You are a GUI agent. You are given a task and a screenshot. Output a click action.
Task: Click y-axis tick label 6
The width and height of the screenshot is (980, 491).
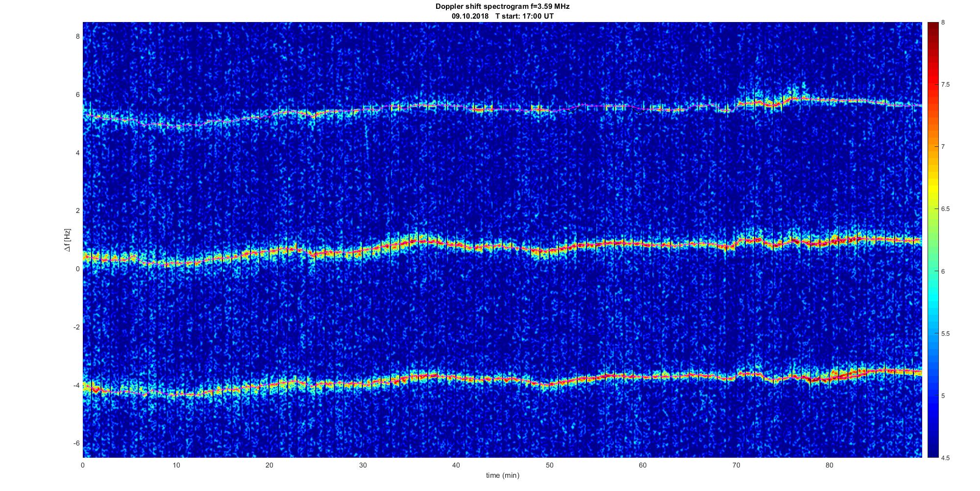click(77, 94)
